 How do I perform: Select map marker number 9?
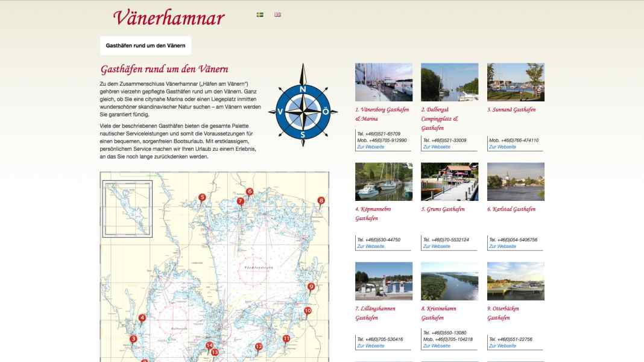pyautogui.click(x=311, y=287)
